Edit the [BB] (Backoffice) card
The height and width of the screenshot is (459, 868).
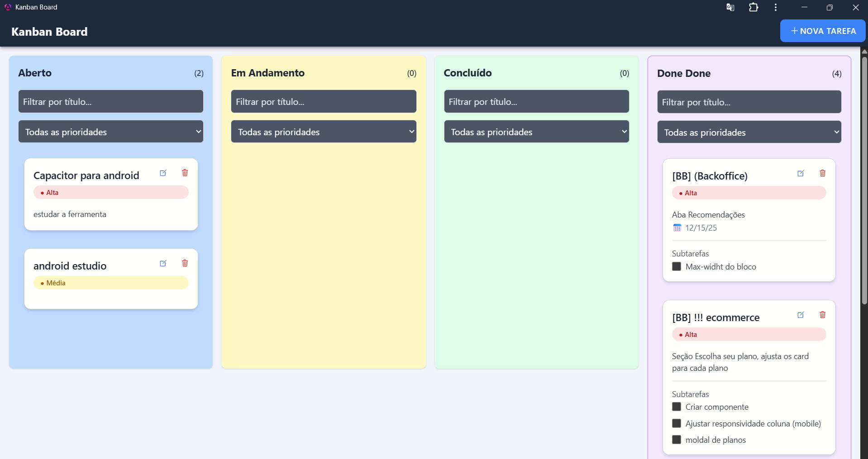(801, 173)
